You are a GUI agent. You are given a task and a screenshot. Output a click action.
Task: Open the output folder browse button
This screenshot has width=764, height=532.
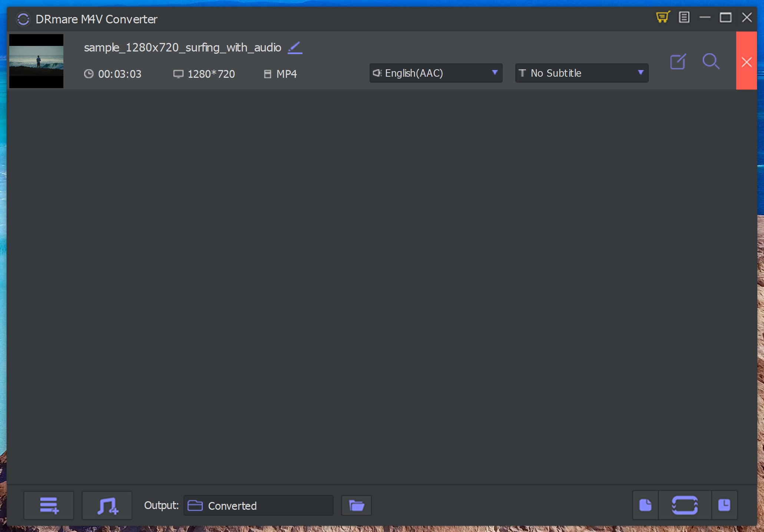[x=356, y=505]
